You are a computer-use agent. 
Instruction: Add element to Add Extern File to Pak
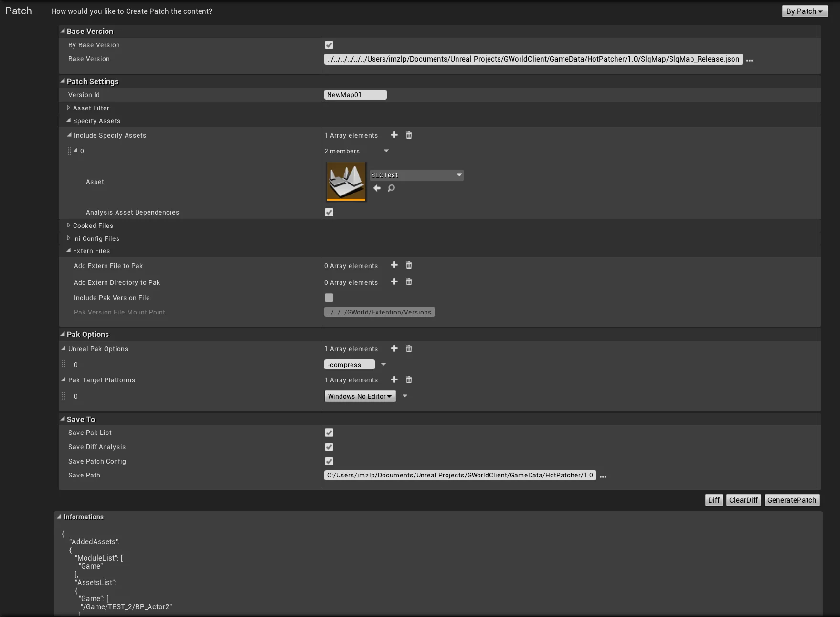tap(394, 265)
